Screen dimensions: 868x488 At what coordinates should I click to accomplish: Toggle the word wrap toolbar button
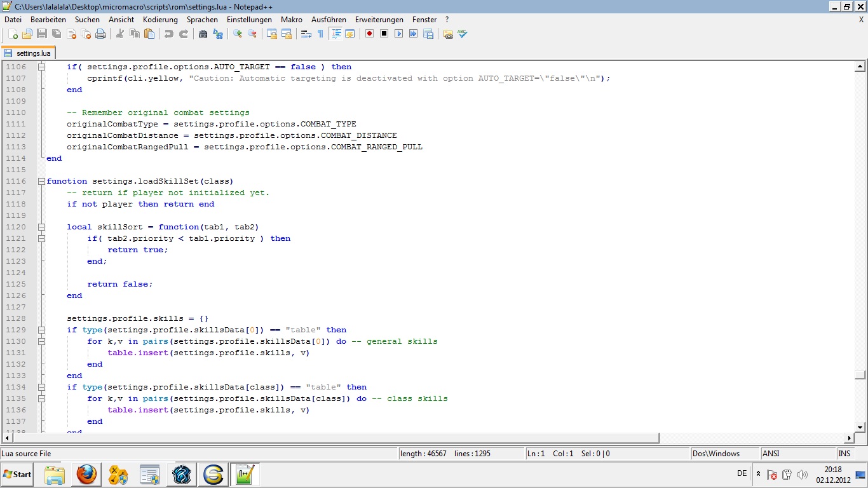[x=306, y=34]
